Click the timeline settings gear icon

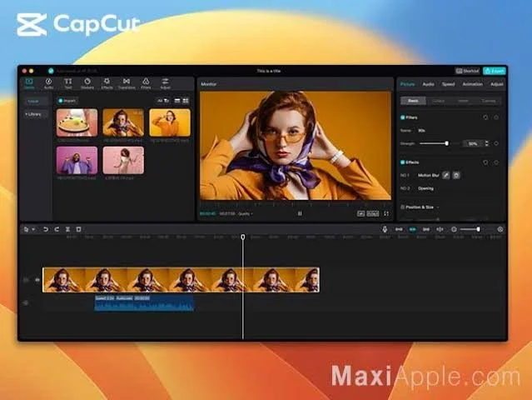click(500, 229)
